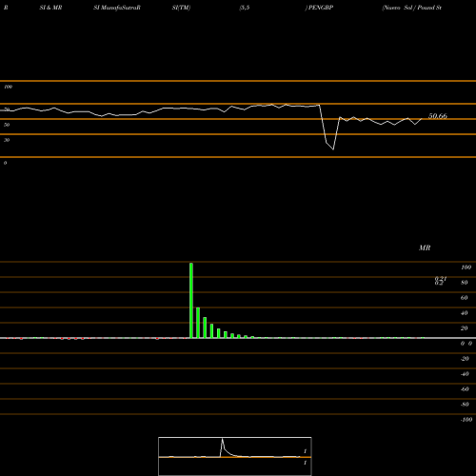This screenshot has width=476, height=476.
Task: Select the PENGBP symbol text in header
Action: 321,8
